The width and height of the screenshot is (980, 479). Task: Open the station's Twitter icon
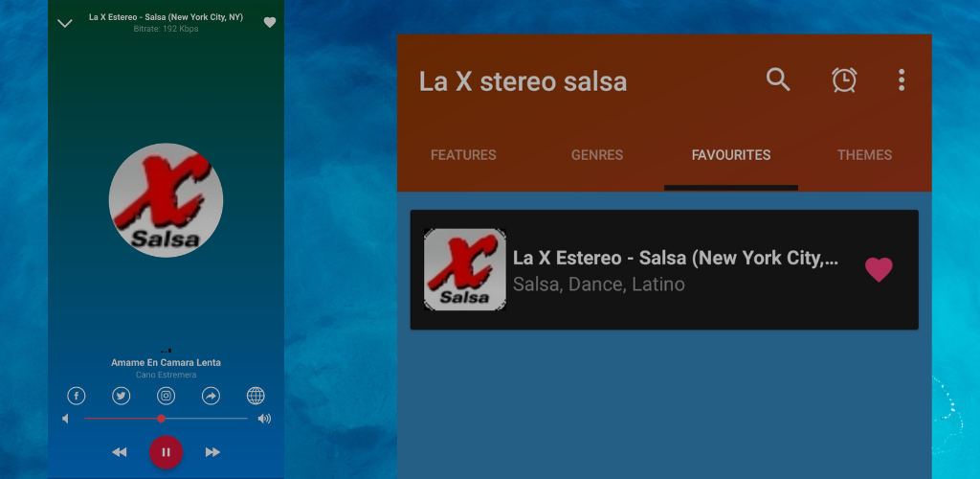122,396
